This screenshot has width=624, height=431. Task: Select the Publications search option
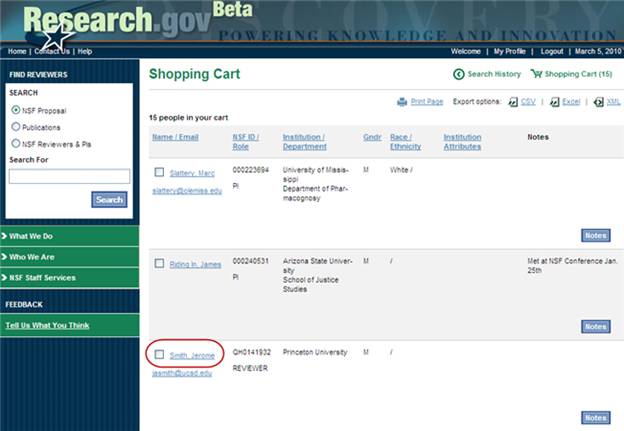[16, 127]
